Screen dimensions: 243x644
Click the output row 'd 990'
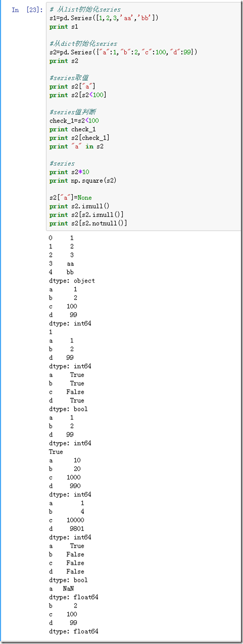coord(65,487)
